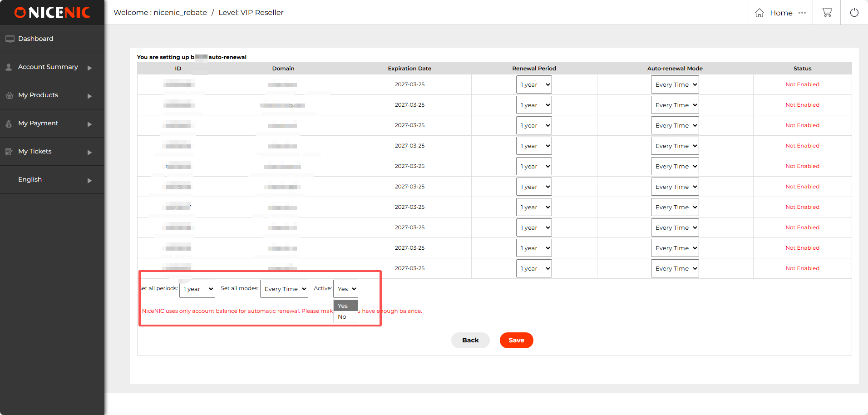This screenshot has width=868, height=415.
Task: Click the NiceNIC logo
Action: point(52,13)
